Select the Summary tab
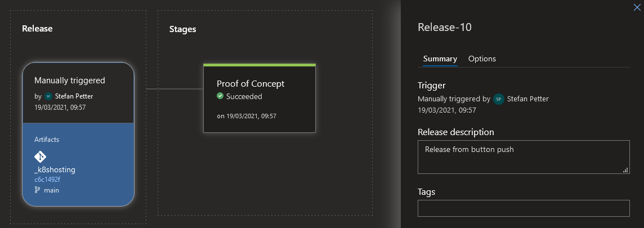Image resolution: width=644 pixels, height=228 pixels. click(x=440, y=59)
